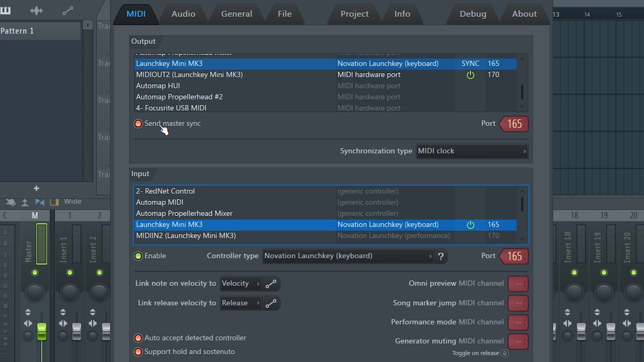Select Pattern 1 in pattern list
The image size is (644, 362).
tap(40, 31)
